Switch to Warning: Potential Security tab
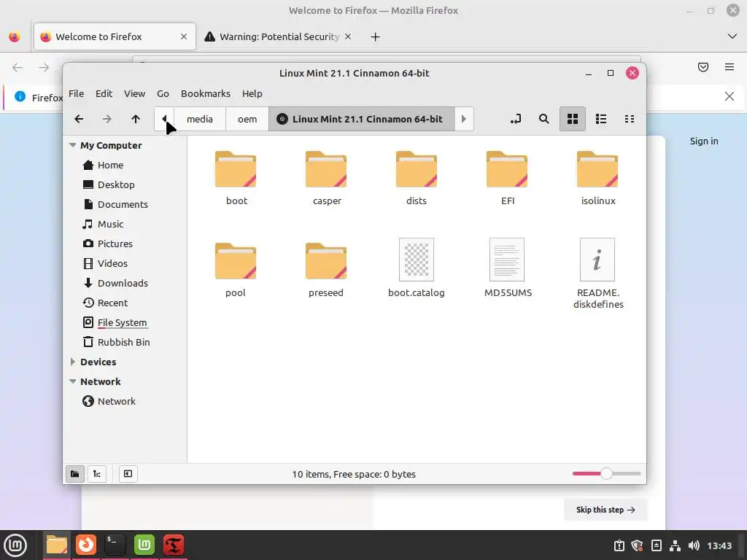 (x=279, y=36)
